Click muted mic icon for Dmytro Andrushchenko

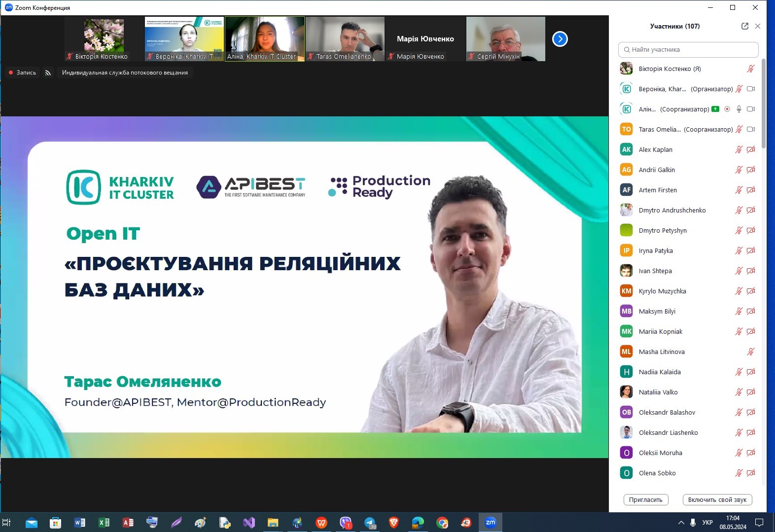click(739, 210)
